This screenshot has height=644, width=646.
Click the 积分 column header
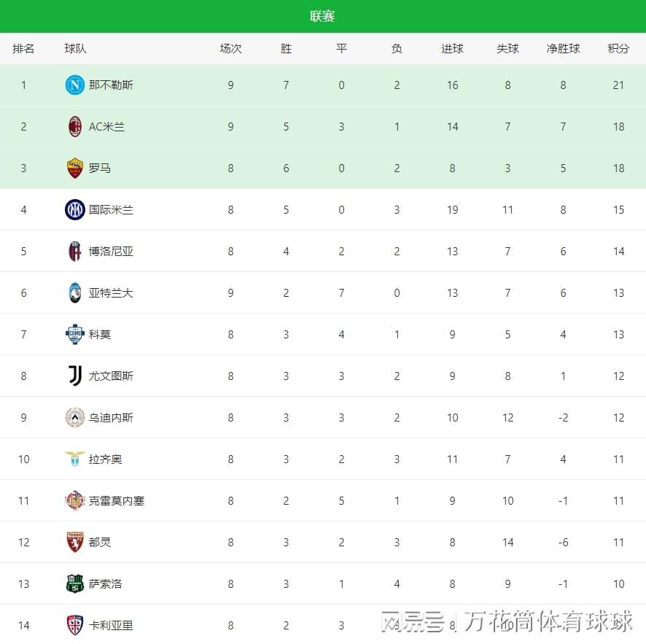(x=618, y=49)
